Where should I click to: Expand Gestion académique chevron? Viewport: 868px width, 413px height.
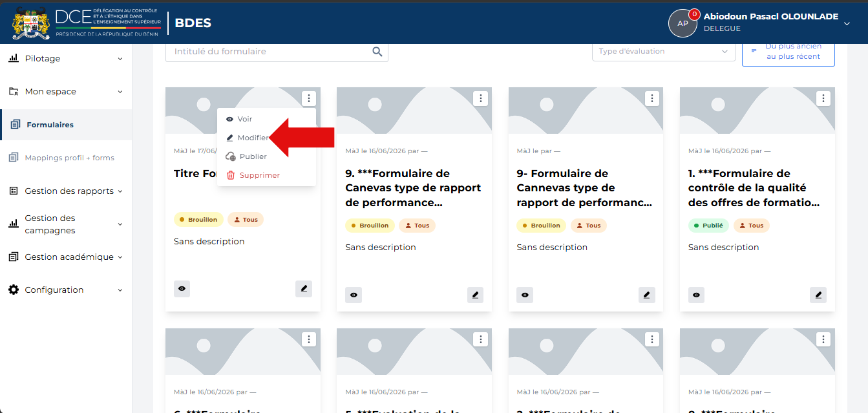[x=120, y=257]
